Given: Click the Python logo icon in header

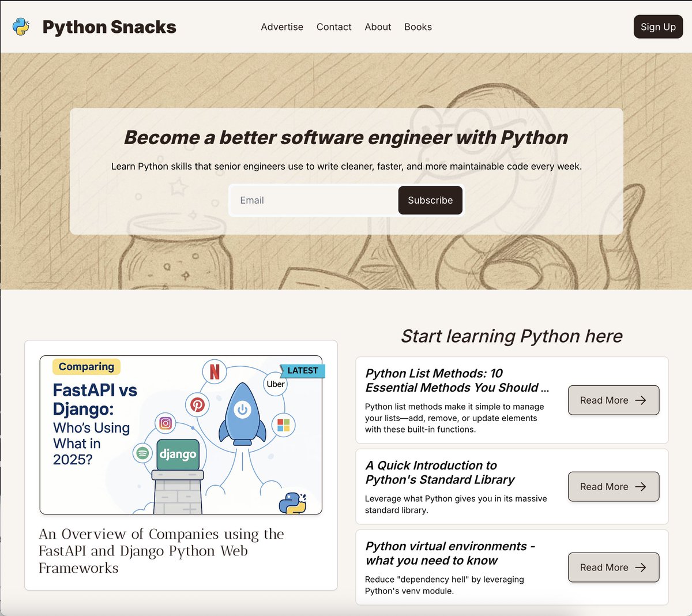Looking at the screenshot, I should 21,27.
